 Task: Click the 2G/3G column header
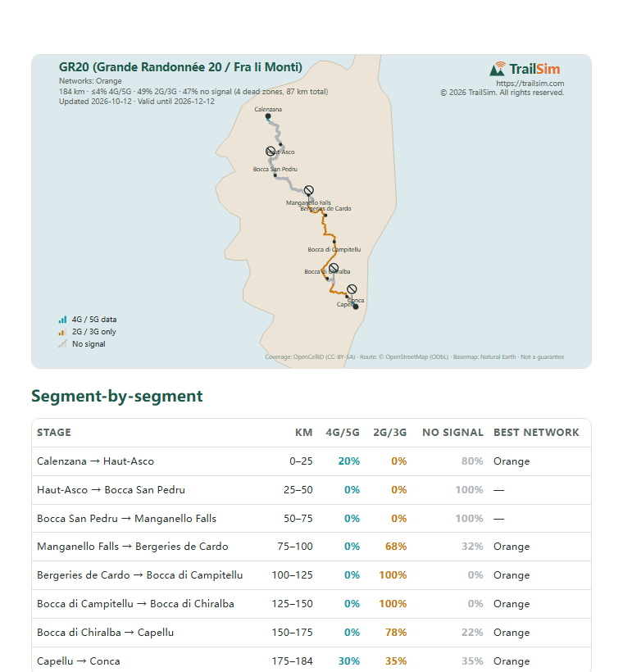tap(389, 433)
